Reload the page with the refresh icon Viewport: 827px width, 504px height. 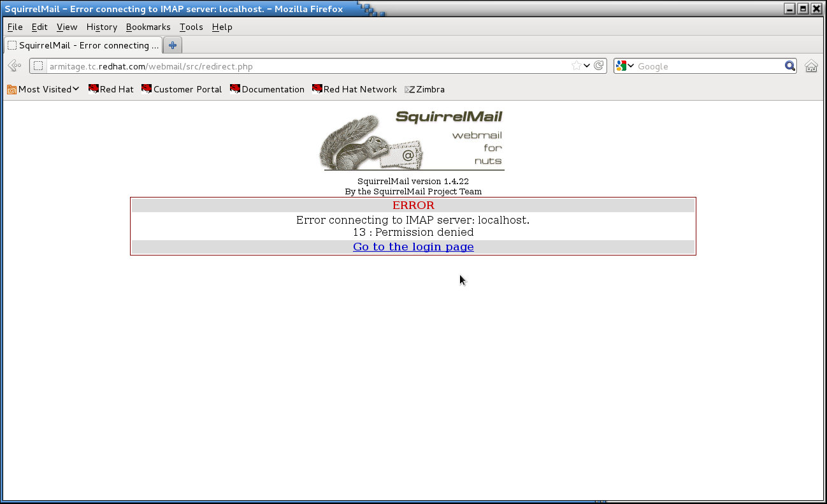599,66
